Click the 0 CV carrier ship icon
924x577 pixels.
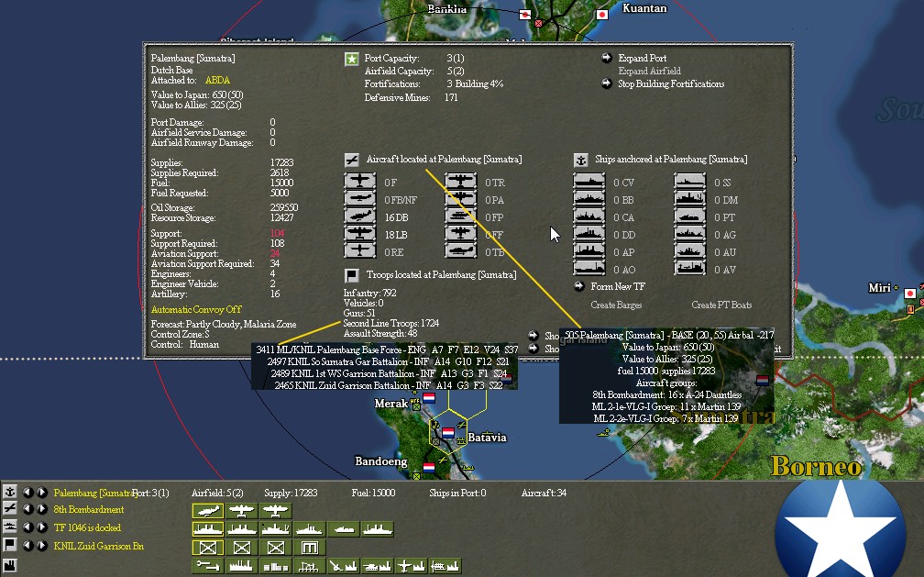click(x=588, y=182)
